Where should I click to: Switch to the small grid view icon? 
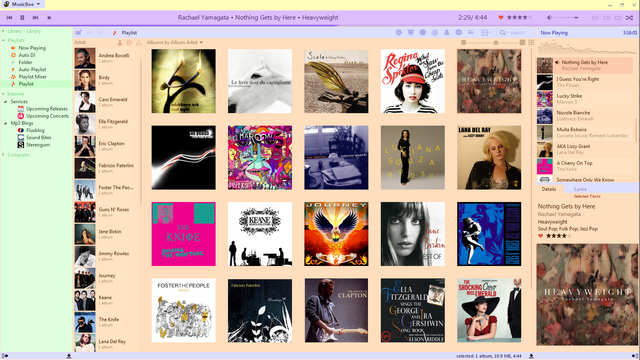531,42
